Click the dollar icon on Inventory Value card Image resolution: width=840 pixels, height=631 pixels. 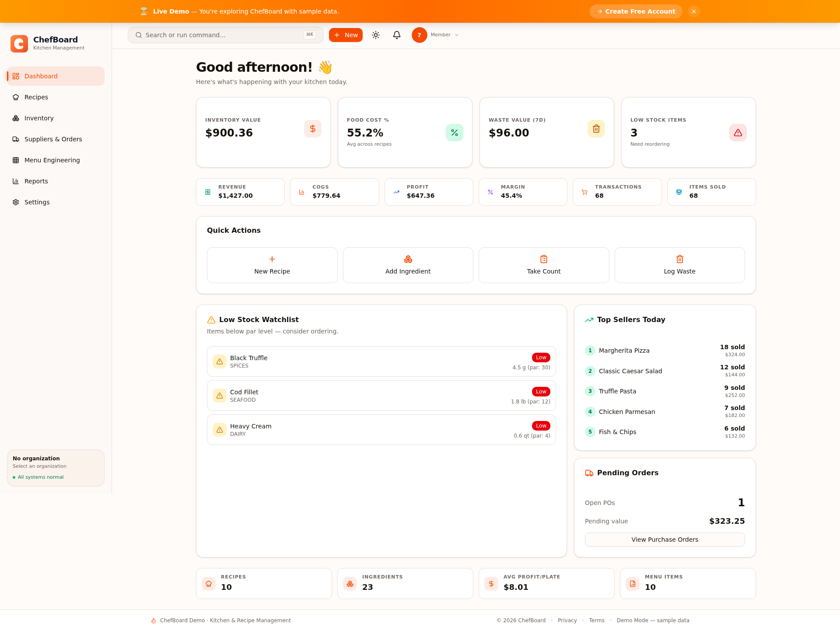click(x=313, y=129)
